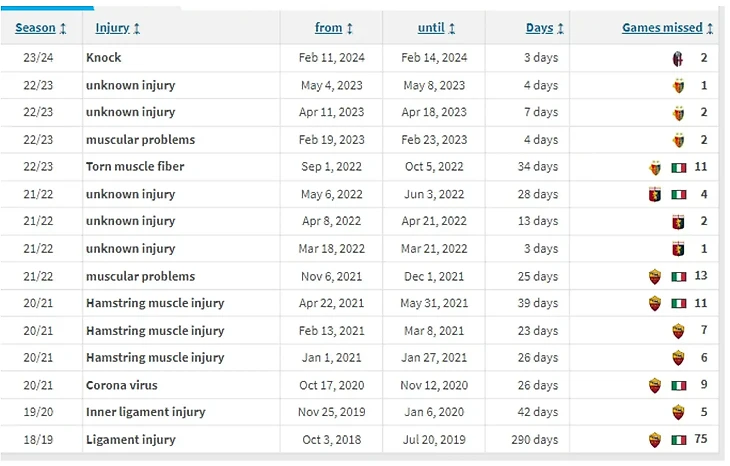Click the Italy flag in the Jun 3, 2022 row

[x=679, y=195]
